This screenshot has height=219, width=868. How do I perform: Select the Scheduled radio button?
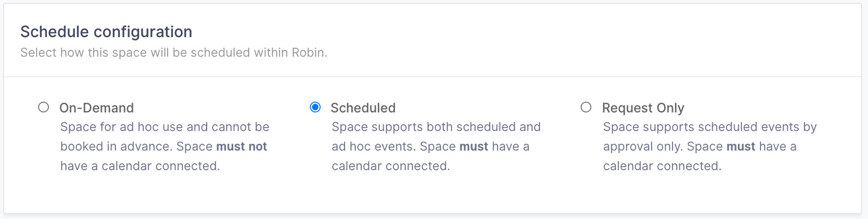click(x=315, y=107)
